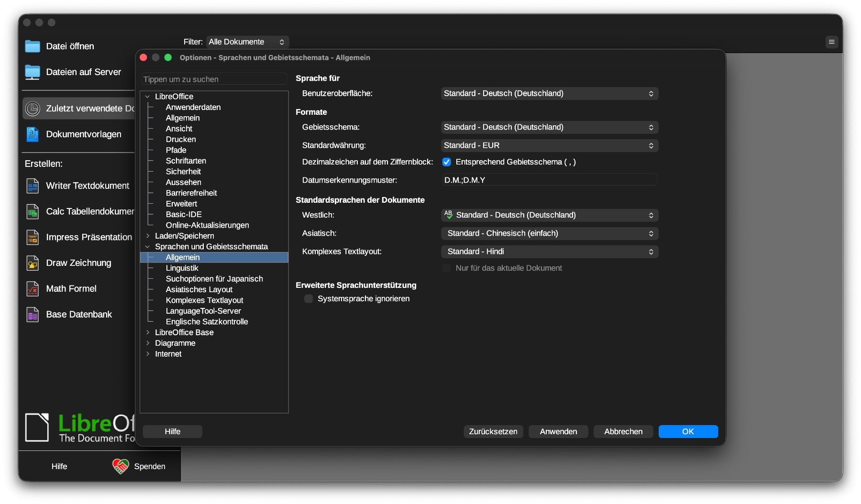The width and height of the screenshot is (861, 504).
Task: Click the Draw Zeichnung icon
Action: (33, 263)
